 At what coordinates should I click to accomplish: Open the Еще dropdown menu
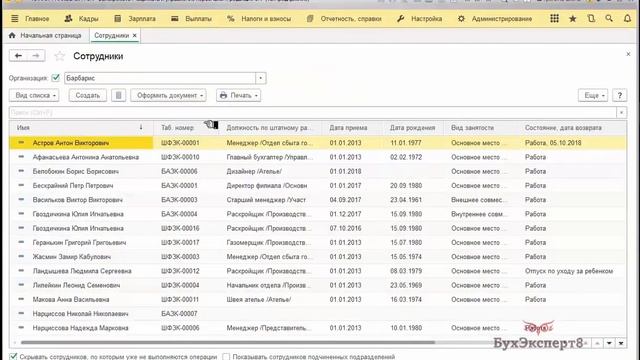[x=593, y=96]
